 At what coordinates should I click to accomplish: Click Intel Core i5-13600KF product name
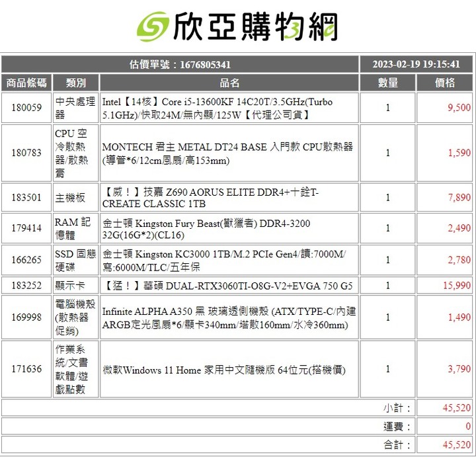point(218,108)
